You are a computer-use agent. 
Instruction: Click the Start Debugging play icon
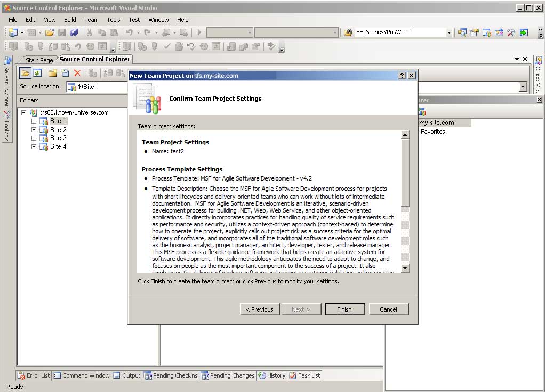coord(199,32)
